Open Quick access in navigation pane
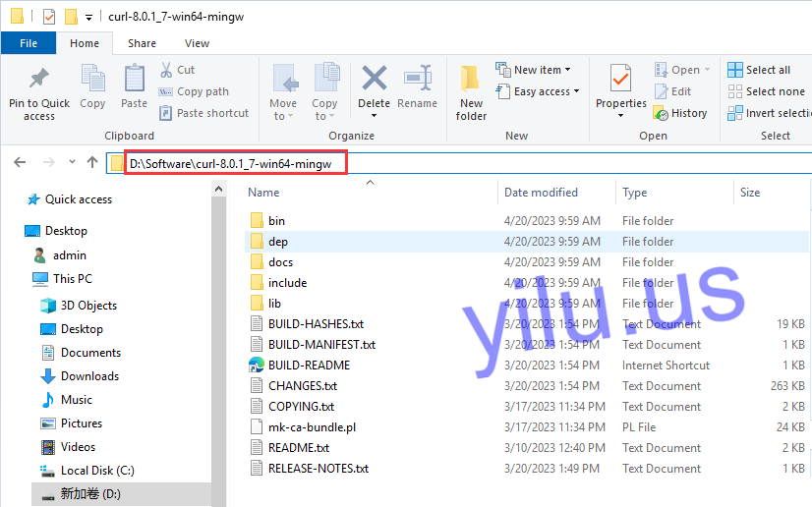Viewport: 812px width, 507px height. [70, 199]
